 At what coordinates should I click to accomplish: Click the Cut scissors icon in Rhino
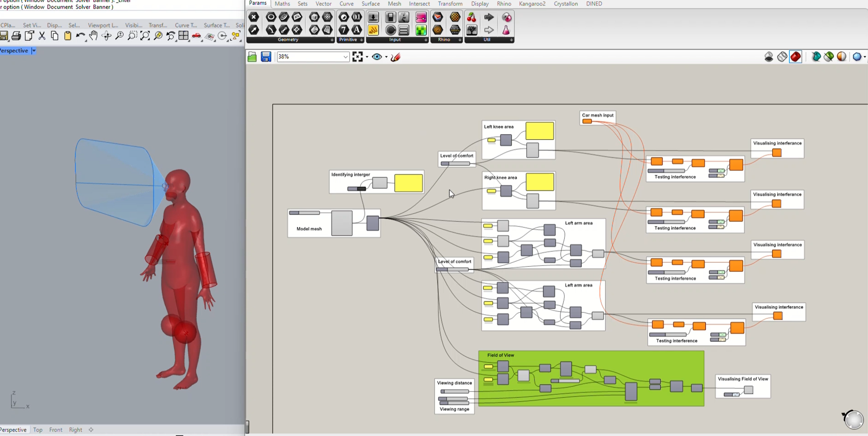tap(42, 35)
